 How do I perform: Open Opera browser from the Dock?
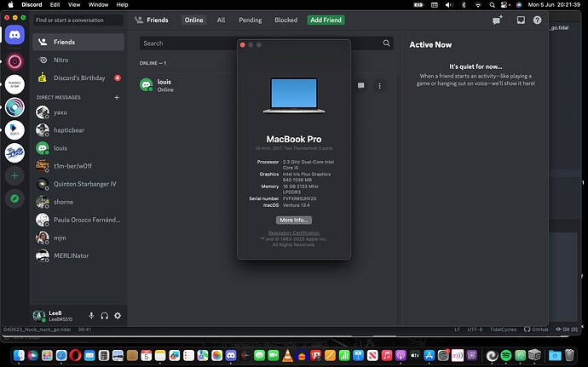coord(75,355)
